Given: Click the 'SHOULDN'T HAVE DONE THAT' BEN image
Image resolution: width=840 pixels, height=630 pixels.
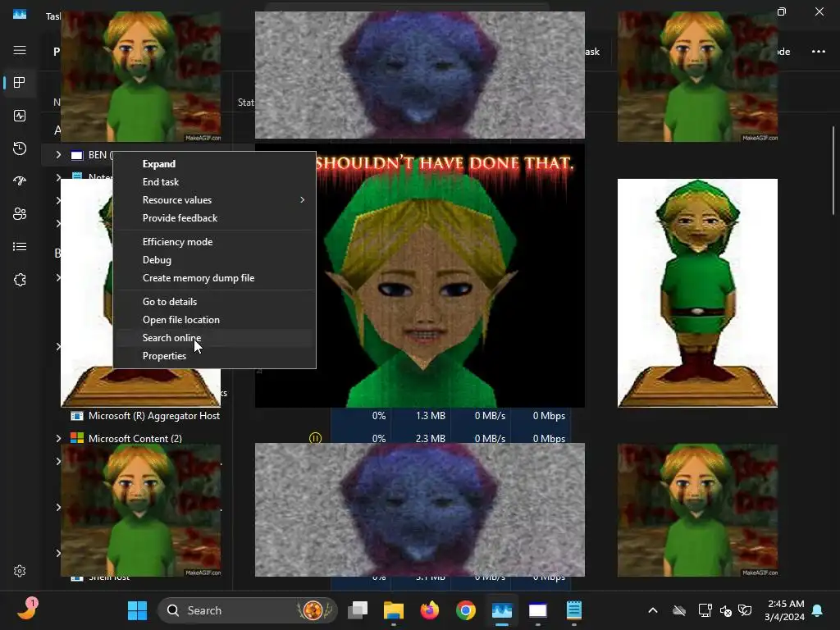Looking at the screenshot, I should [419, 276].
